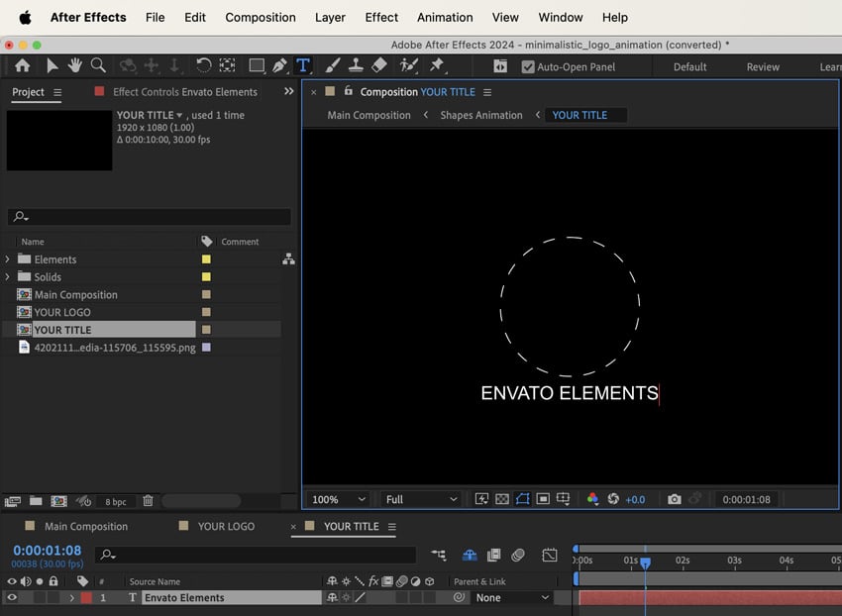Screen dimensions: 842x616
Task: Select the Roto Brush tool
Action: [x=409, y=65]
